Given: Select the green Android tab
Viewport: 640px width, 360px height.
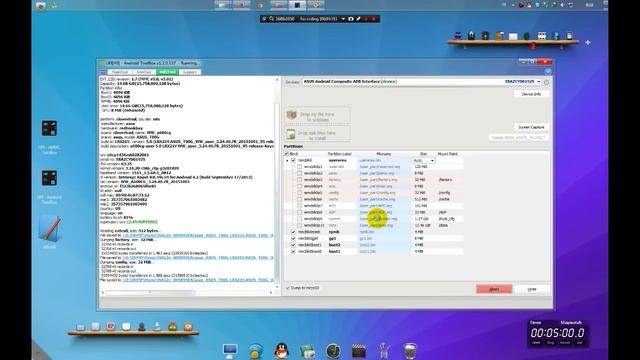Looking at the screenshot, I should click(167, 72).
